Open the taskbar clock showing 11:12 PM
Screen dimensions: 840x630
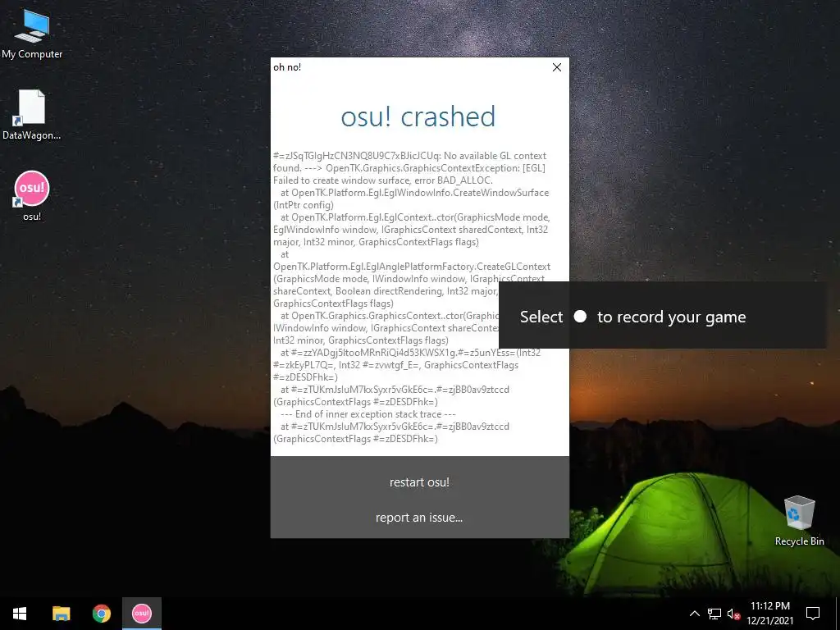point(769,614)
